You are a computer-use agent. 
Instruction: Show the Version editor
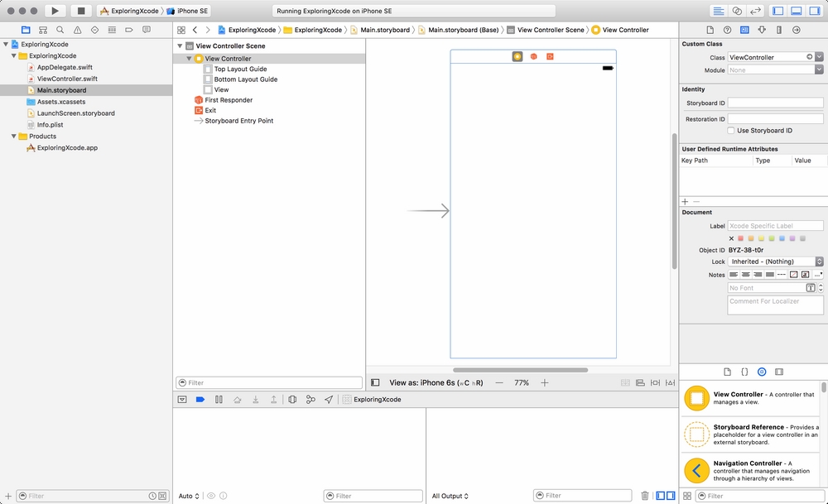coord(756,11)
